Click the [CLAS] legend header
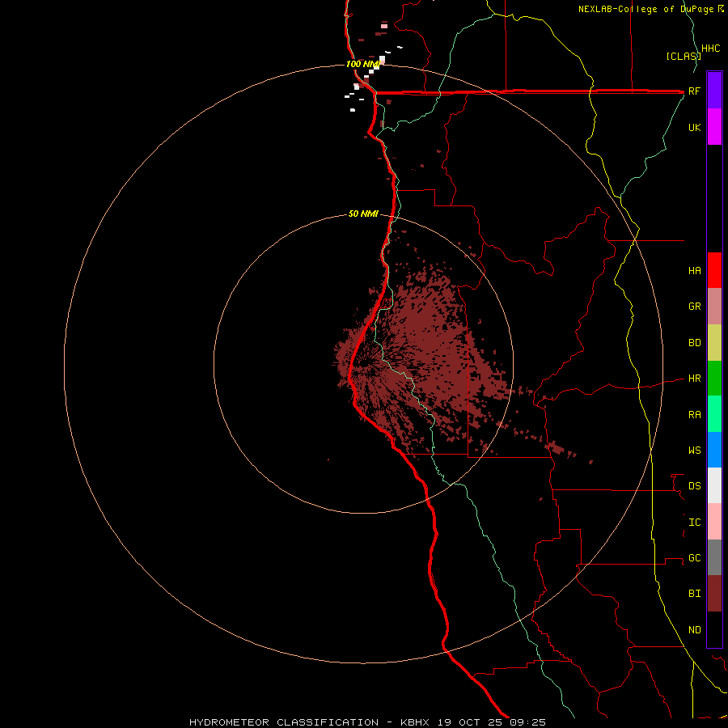 [683, 57]
